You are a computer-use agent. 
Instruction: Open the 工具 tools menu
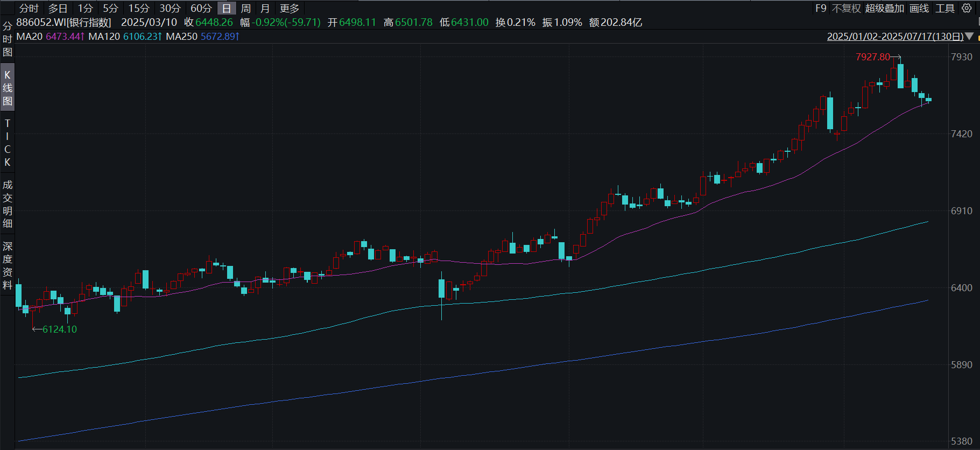(944, 8)
